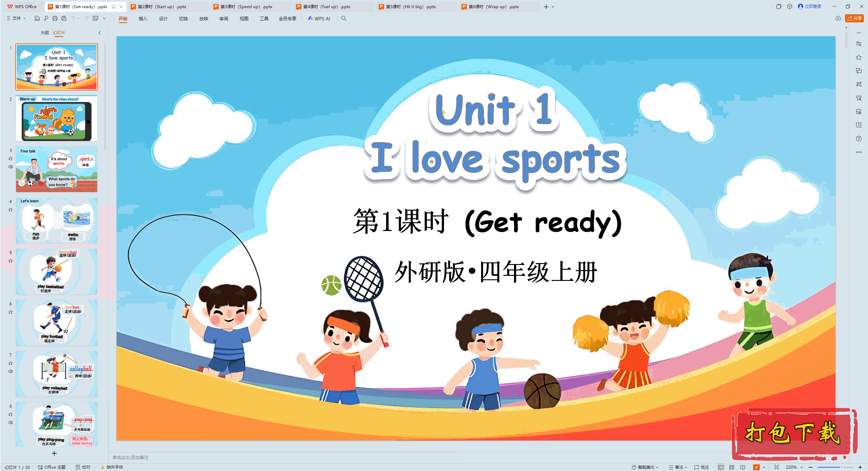Expand quick access toolbar customize chevron
The height and width of the screenshot is (471, 868).
[104, 19]
